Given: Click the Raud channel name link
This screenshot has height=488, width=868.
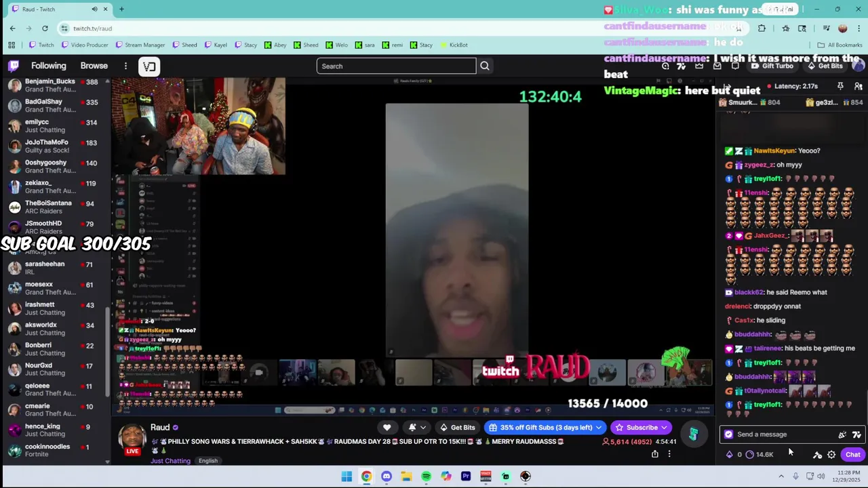Looking at the screenshot, I should click(x=160, y=427).
